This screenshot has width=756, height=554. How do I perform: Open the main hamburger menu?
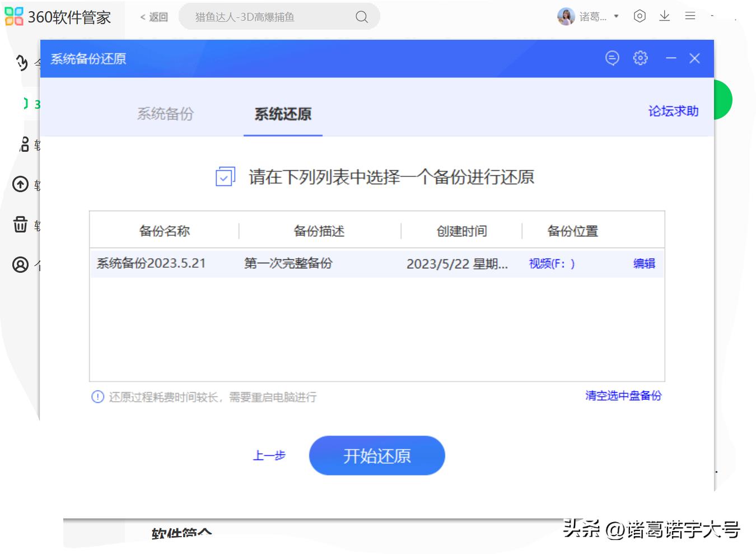pyautogui.click(x=690, y=16)
